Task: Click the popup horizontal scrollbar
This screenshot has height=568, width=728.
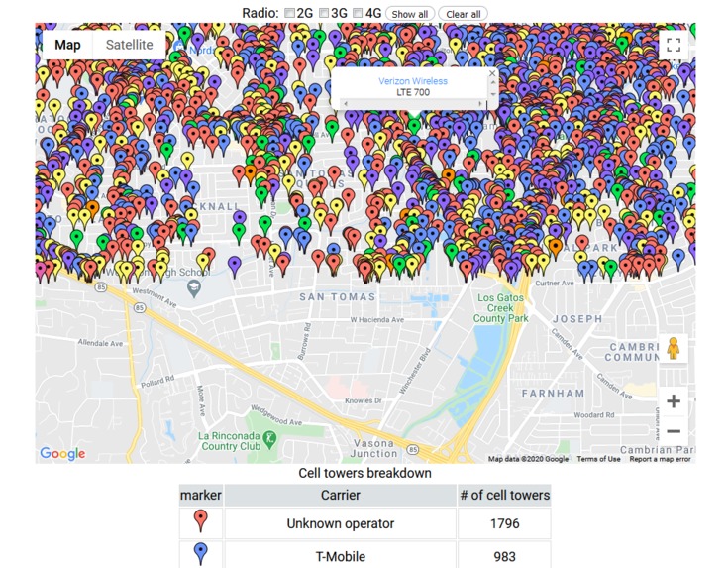Action: coord(413,103)
